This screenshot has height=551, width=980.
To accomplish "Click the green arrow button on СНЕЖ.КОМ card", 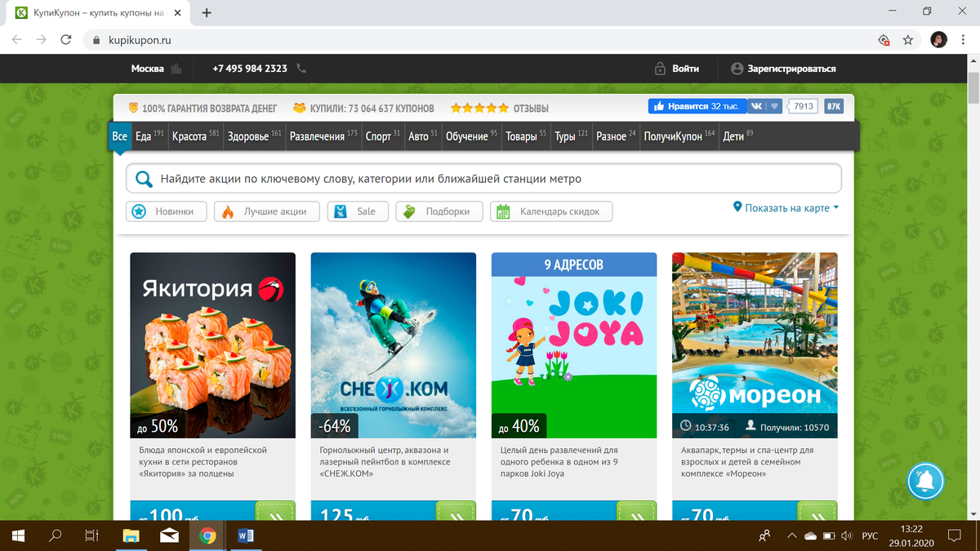I will pyautogui.click(x=456, y=511).
